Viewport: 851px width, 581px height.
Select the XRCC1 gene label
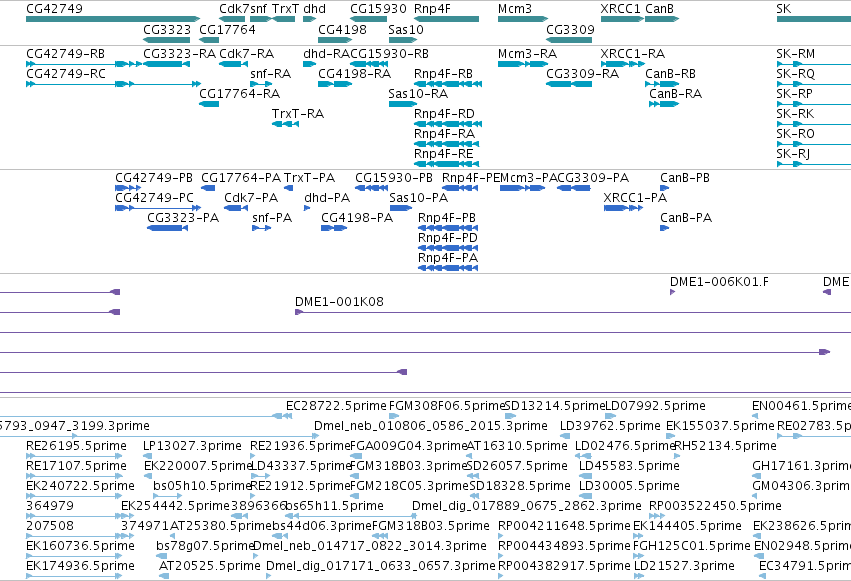pos(620,9)
